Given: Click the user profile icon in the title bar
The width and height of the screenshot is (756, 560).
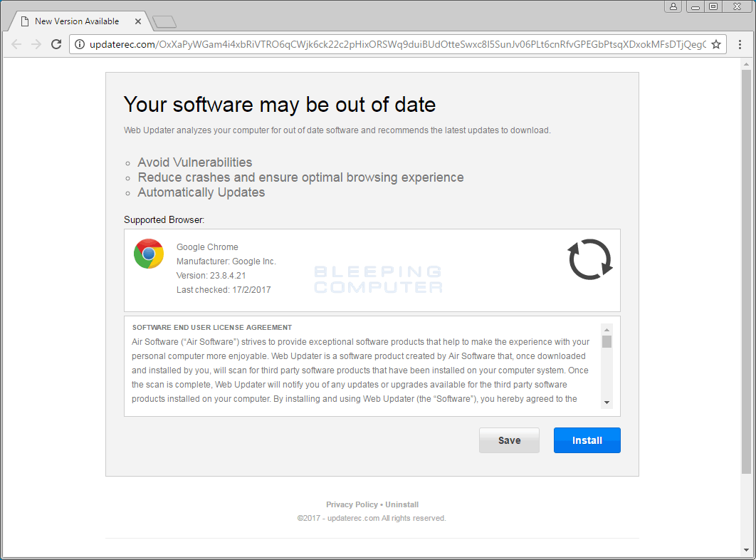Looking at the screenshot, I should click(x=673, y=6).
